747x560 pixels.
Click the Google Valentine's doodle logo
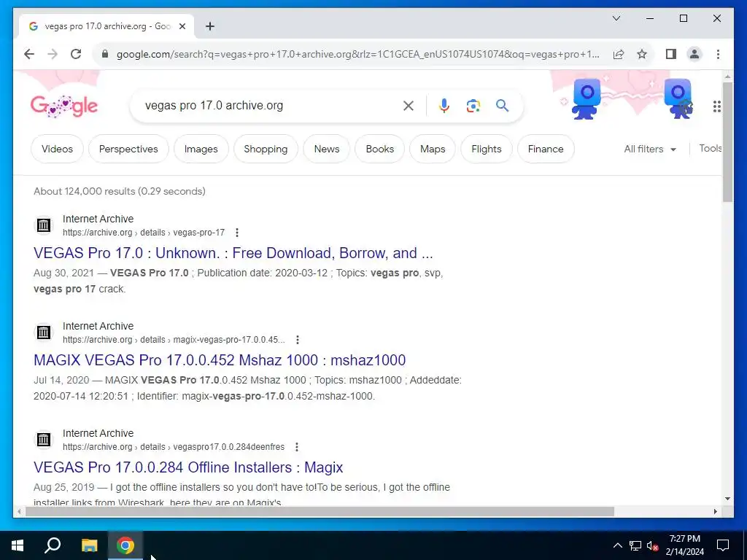pyautogui.click(x=64, y=106)
